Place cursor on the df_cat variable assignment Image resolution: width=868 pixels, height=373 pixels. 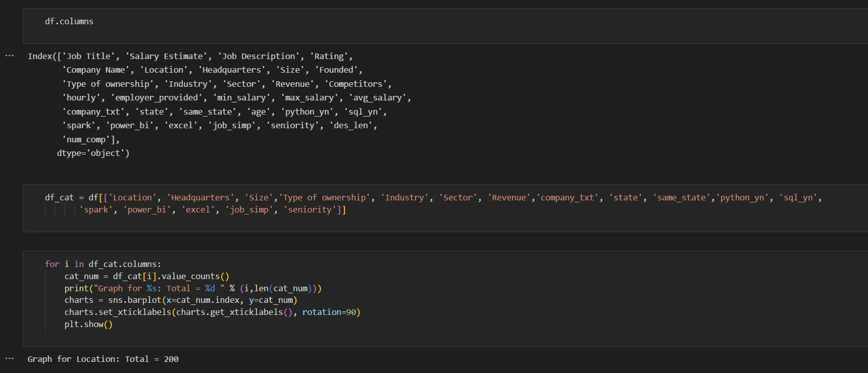[59, 197]
